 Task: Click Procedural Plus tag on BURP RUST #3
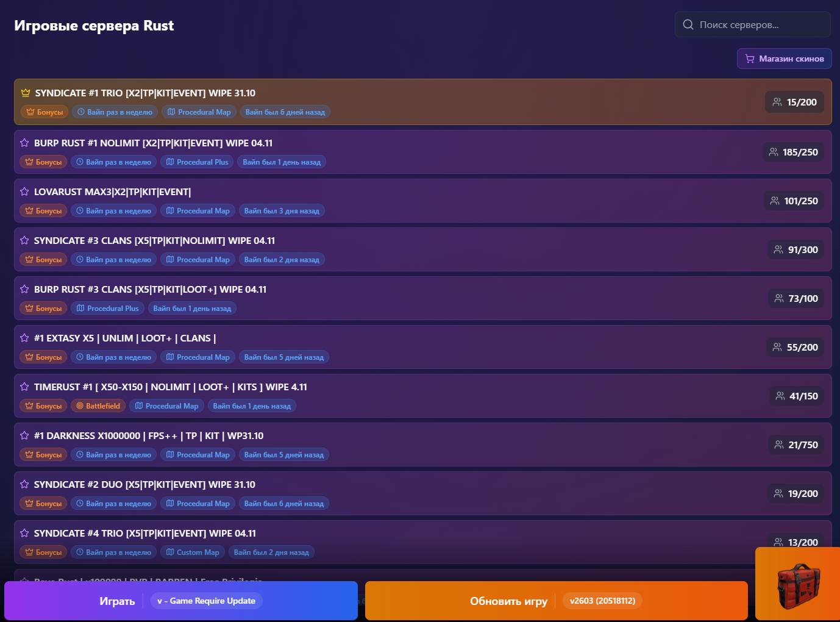[x=107, y=309]
